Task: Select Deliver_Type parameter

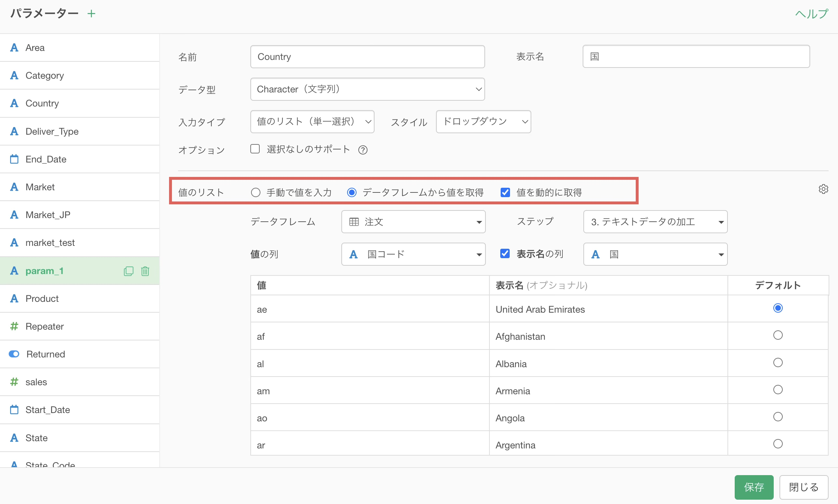Action: [79, 131]
